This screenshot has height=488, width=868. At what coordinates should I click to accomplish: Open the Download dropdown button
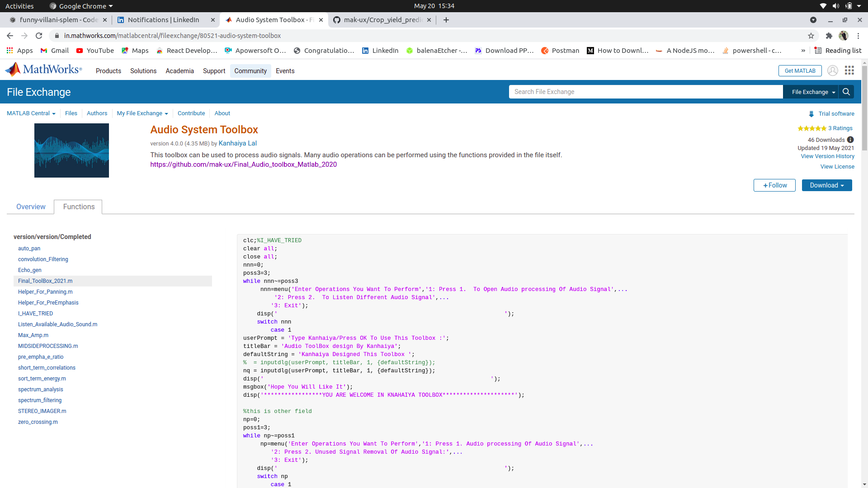[x=827, y=185]
